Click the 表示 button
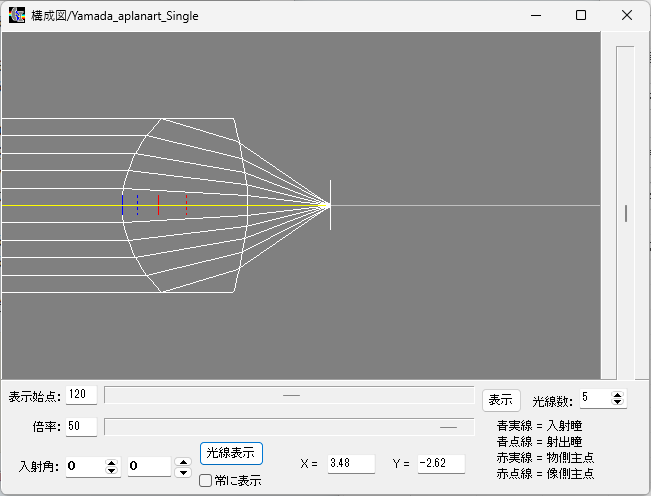The image size is (651, 496). pos(500,399)
